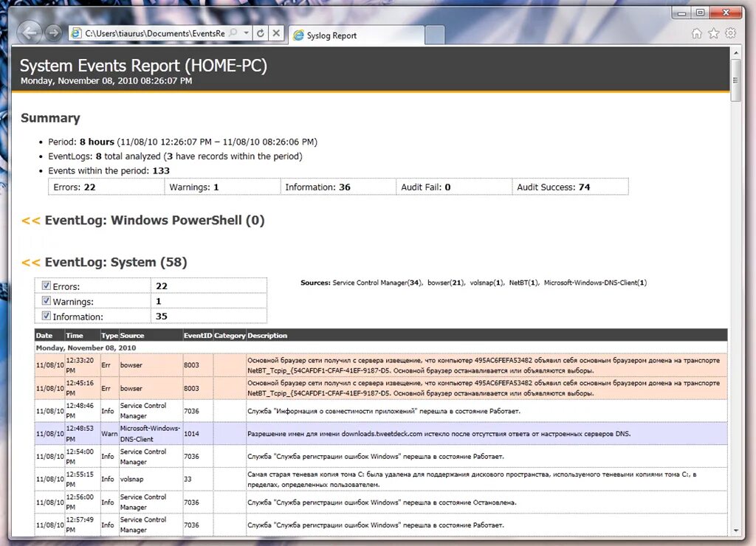Click the Errors: 22 summary cell
The height and width of the screenshot is (546, 756).
coord(106,187)
